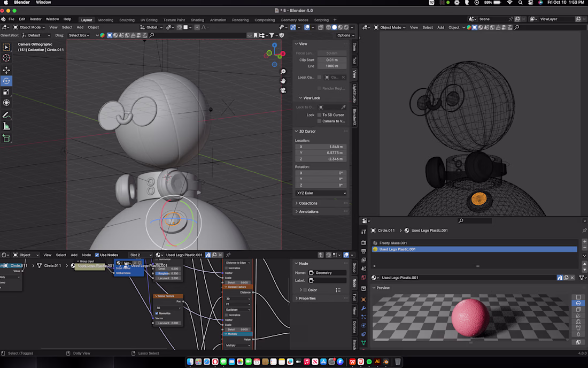The width and height of the screenshot is (588, 368).
Task: Toggle Normalize on the Noise Texture node
Action: coord(157,313)
